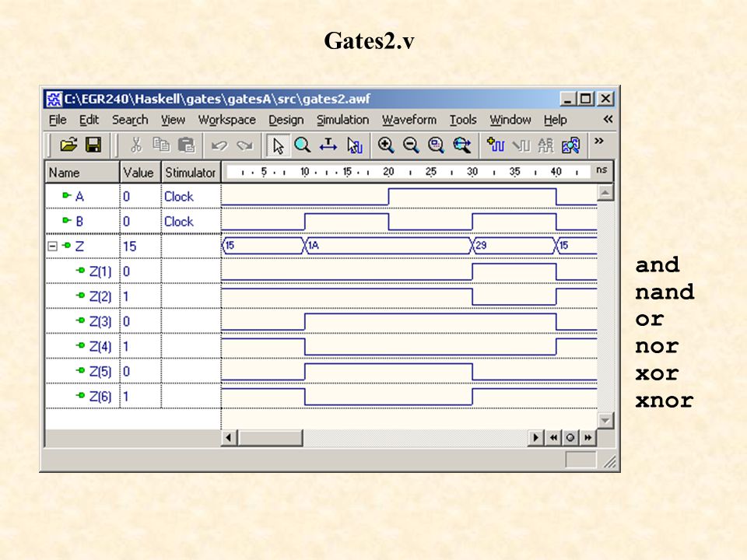Image resolution: width=747 pixels, height=560 pixels.
Task: Open the Help menu
Action: click(555, 120)
